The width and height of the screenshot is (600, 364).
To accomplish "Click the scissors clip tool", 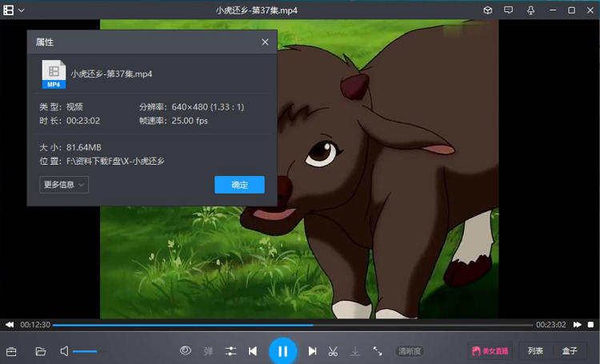I will pos(334,351).
